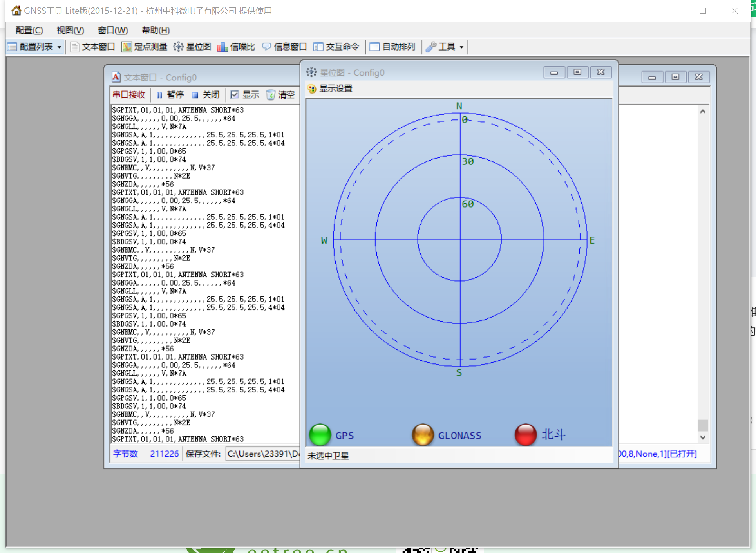The image size is (756, 553).
Task: Toggle the orange GLONASS constellation indicator
Action: coord(423,435)
